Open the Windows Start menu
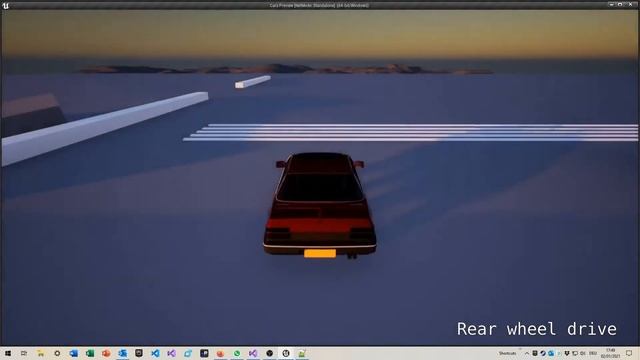Screen dimensions: 640x360 (x=8, y=353)
